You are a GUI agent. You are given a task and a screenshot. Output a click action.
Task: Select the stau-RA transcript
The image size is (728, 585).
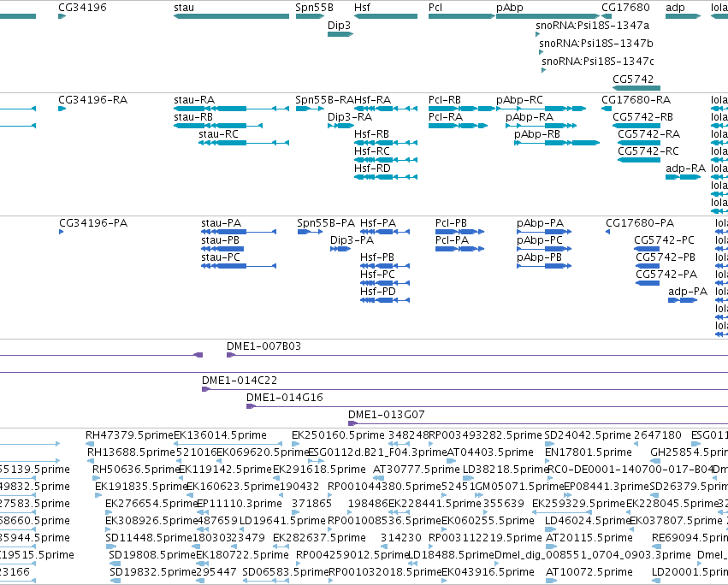231,109
